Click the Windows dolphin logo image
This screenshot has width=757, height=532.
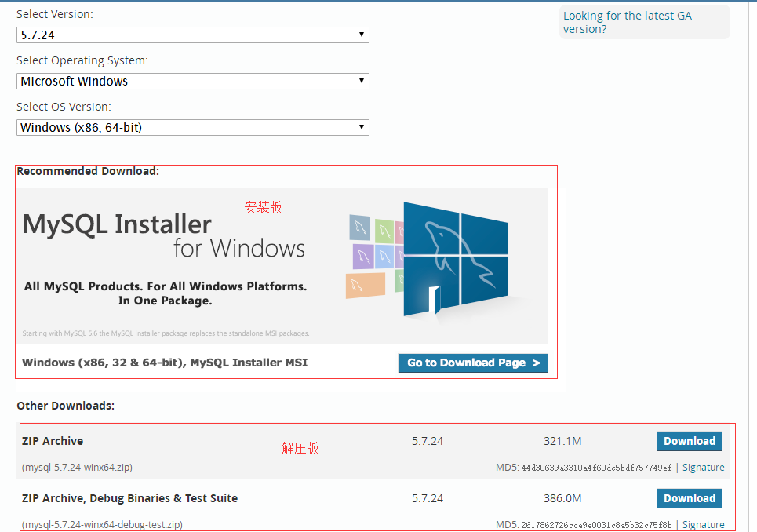(456, 259)
